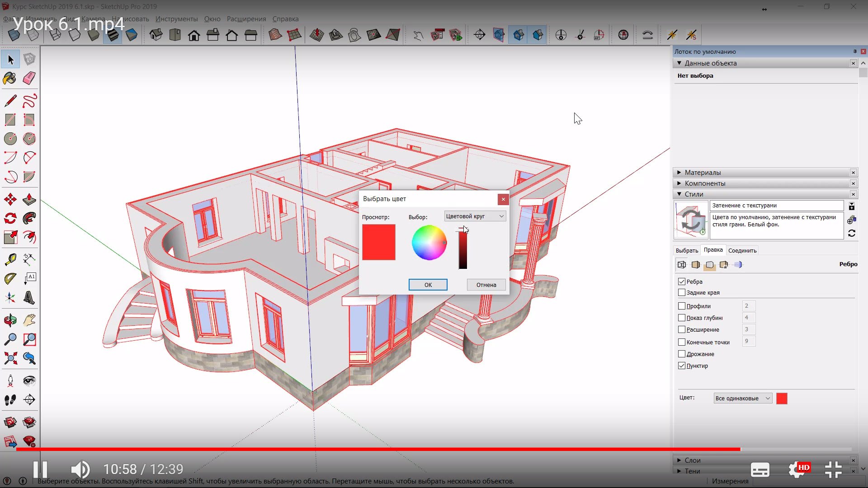868x488 pixels.
Task: Select the 3D Text tool
Action: point(29,298)
